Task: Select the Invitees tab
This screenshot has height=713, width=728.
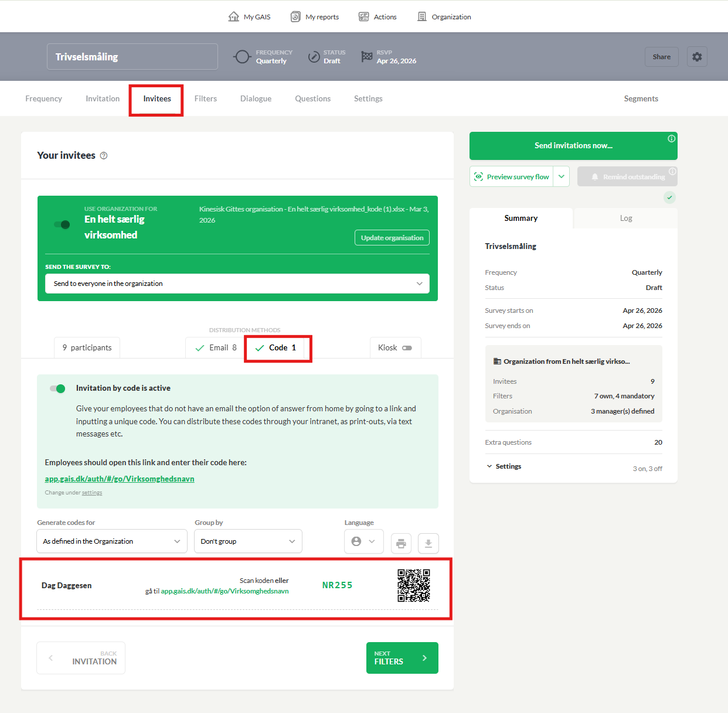Action: tap(157, 98)
